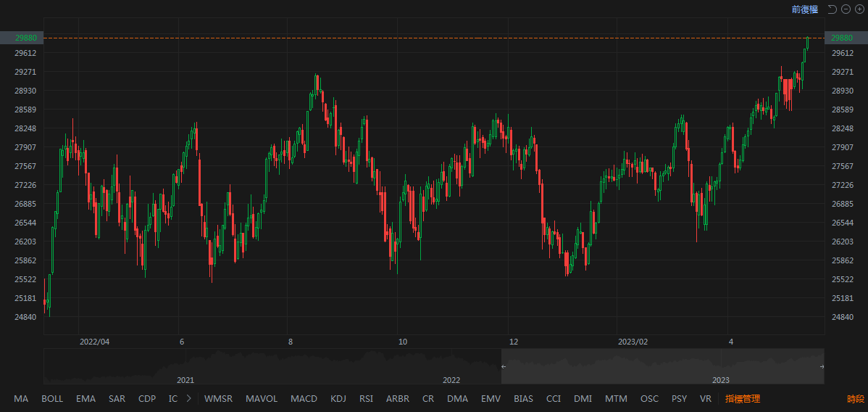
Task: Select the MA indicator
Action: click(x=21, y=399)
